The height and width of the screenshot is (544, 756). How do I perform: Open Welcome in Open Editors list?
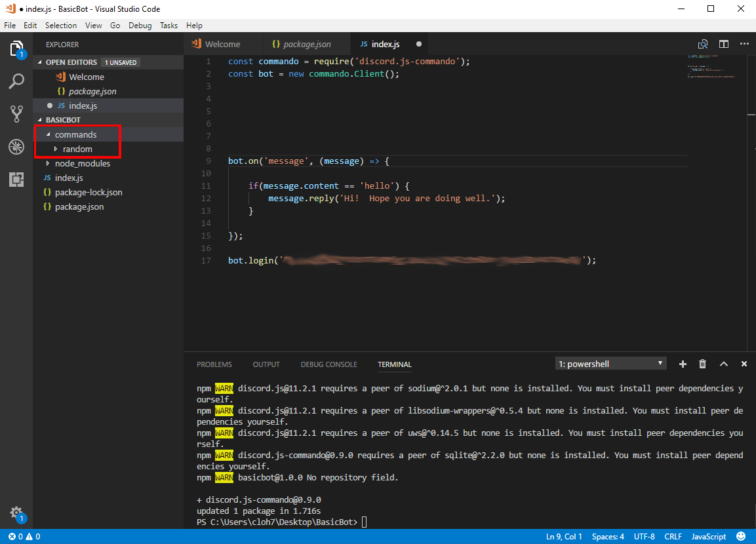pos(108,77)
